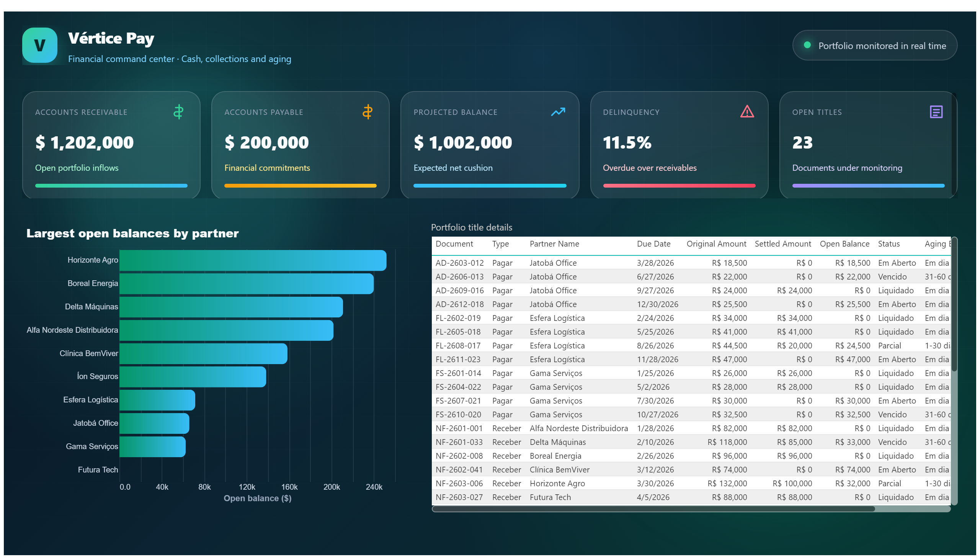
Task: Sort table by Due Date column header
Action: [x=653, y=244]
